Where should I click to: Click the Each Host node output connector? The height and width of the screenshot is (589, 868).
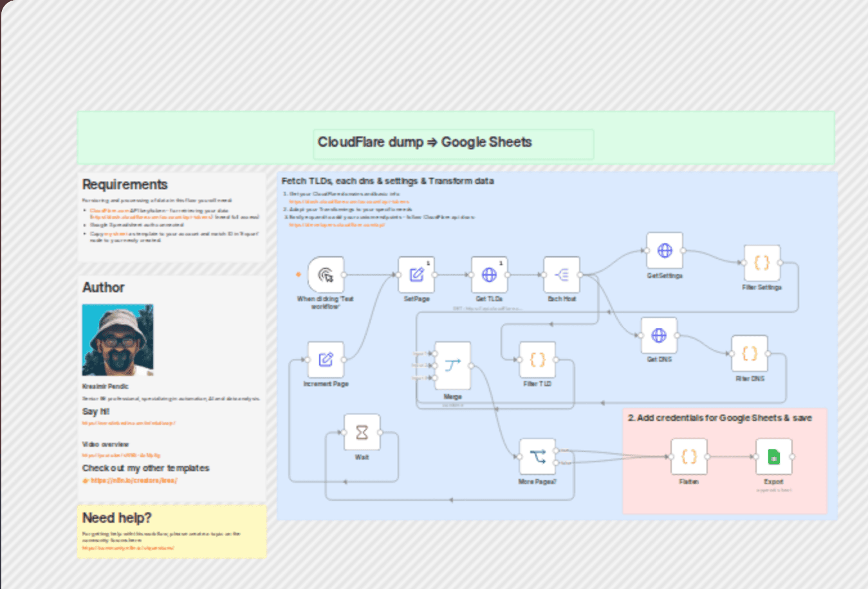pos(580,275)
